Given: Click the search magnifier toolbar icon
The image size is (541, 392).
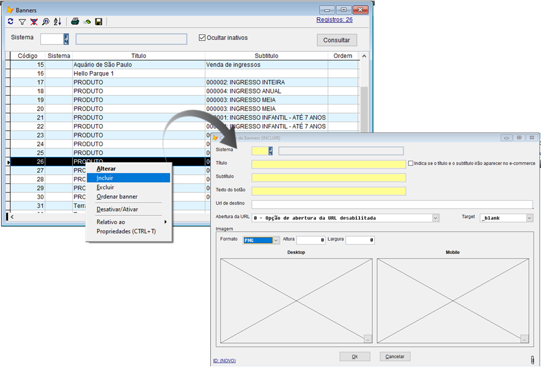Looking at the screenshot, I should point(45,21).
